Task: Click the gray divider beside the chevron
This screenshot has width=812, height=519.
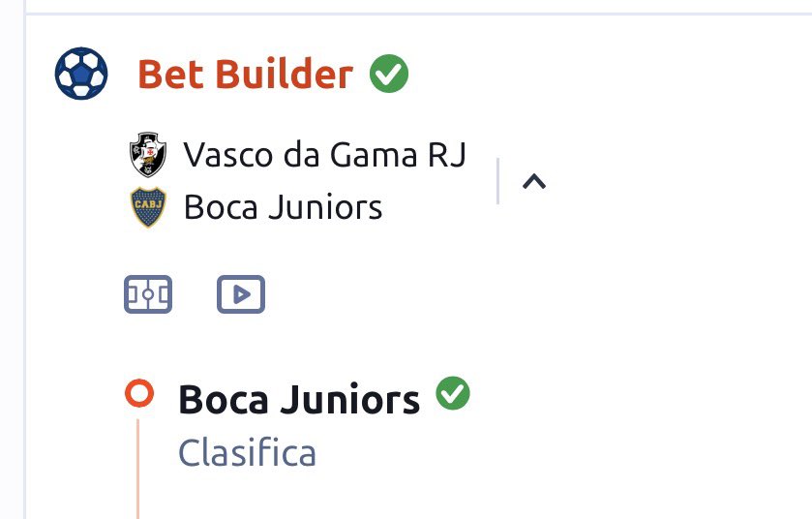Action: [x=497, y=181]
